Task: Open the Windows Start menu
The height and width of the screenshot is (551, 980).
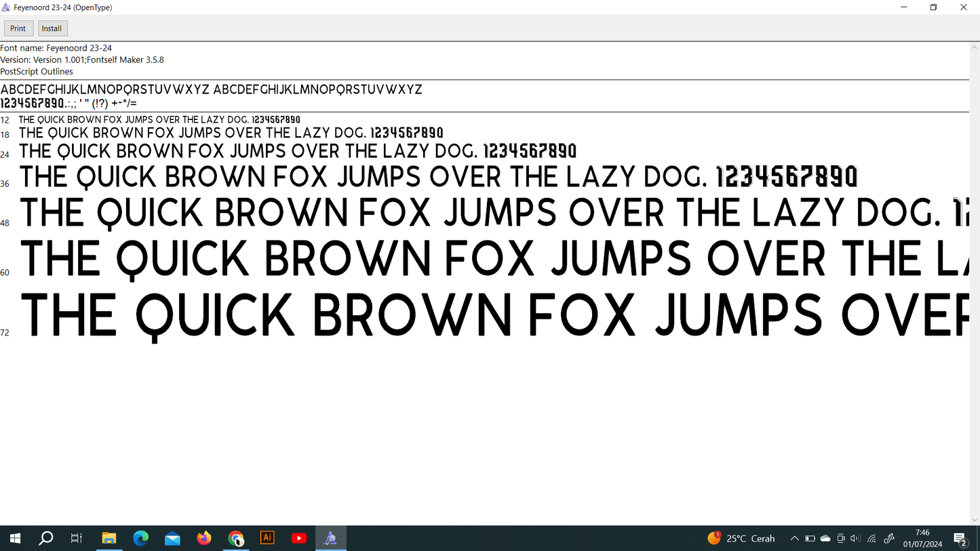Action: (15, 538)
